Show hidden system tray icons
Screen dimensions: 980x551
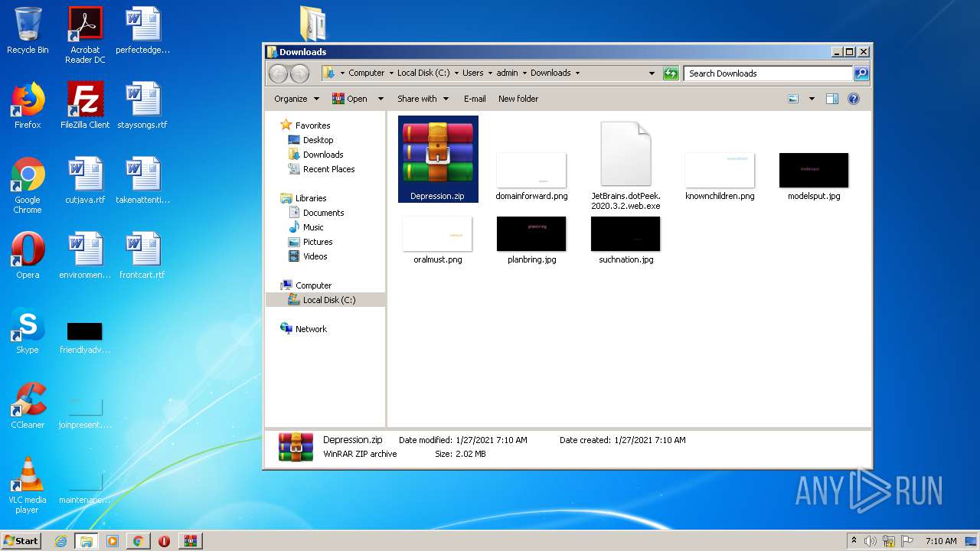click(854, 541)
